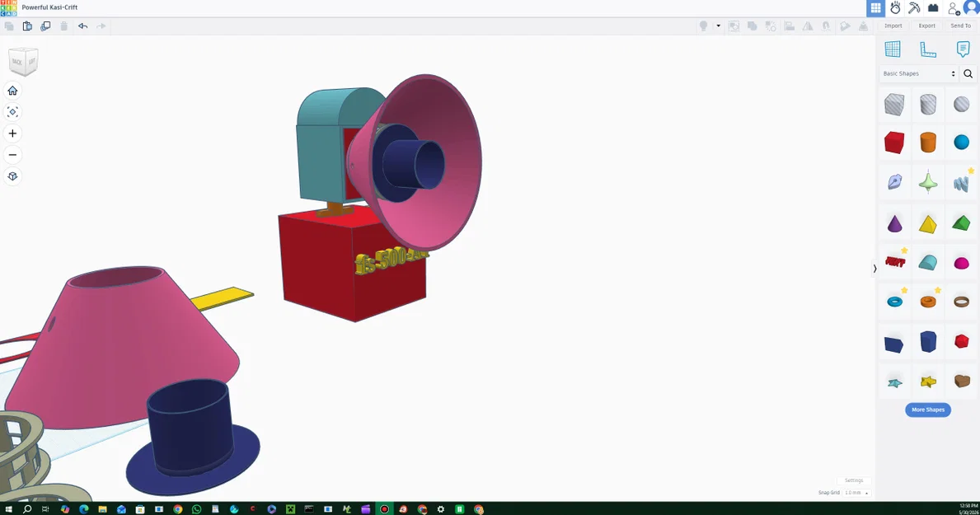Viewport: 980px width, 515px height.
Task: Pick the striped hole Cylinder shape
Action: 928,105
